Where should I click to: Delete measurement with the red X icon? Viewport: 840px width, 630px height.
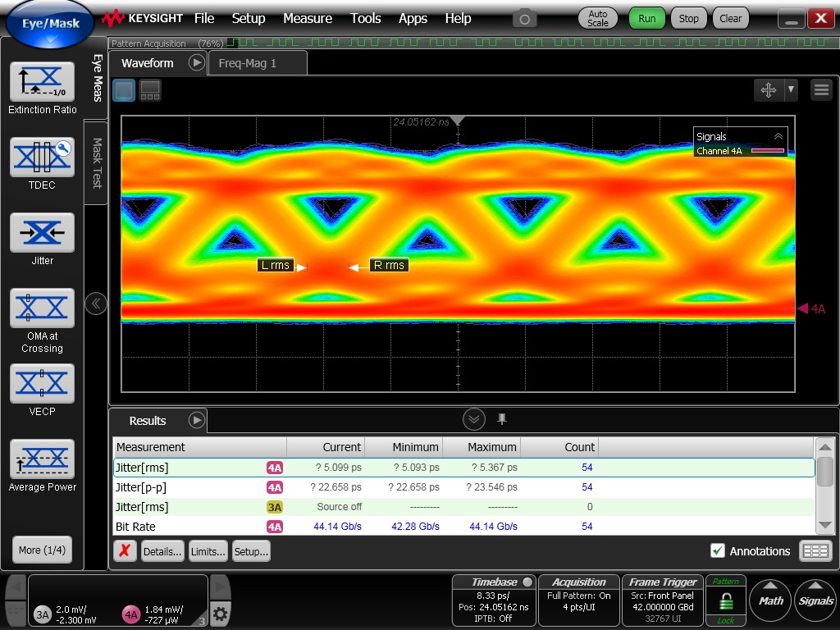[x=124, y=551]
